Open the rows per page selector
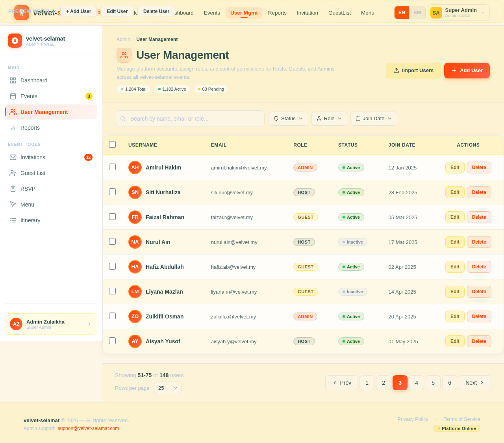The height and width of the screenshot is (443, 504). click(x=167, y=388)
